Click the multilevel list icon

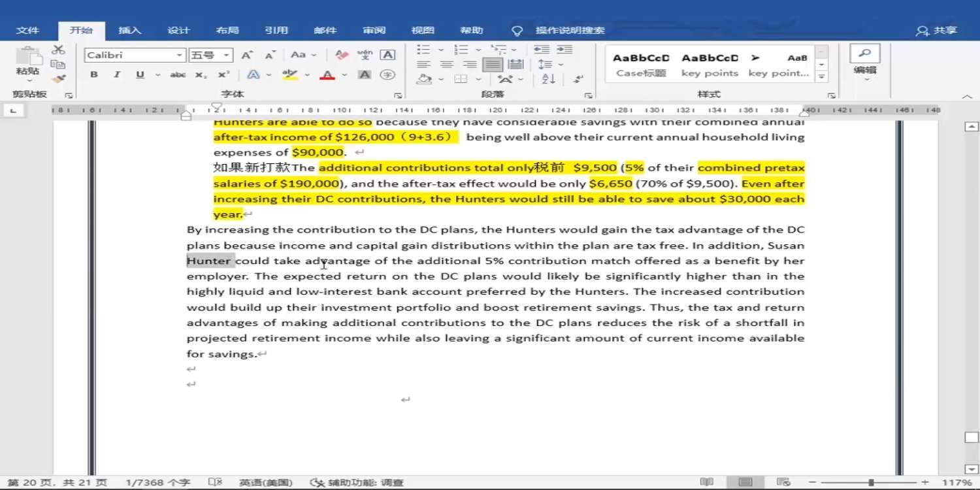click(x=498, y=50)
